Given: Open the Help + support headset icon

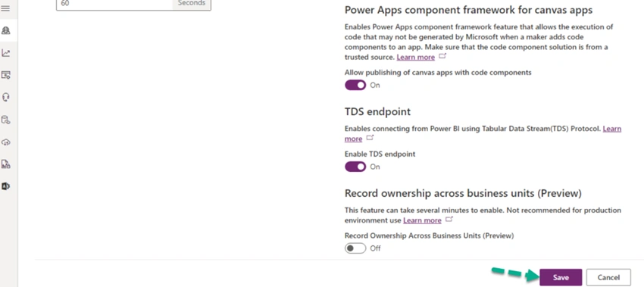Looking at the screenshot, I should 6,98.
